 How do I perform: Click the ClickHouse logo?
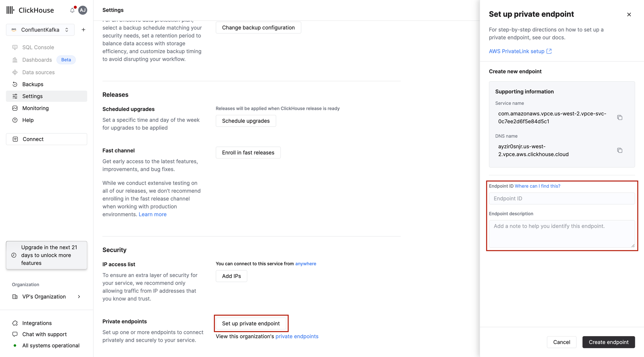click(x=30, y=10)
